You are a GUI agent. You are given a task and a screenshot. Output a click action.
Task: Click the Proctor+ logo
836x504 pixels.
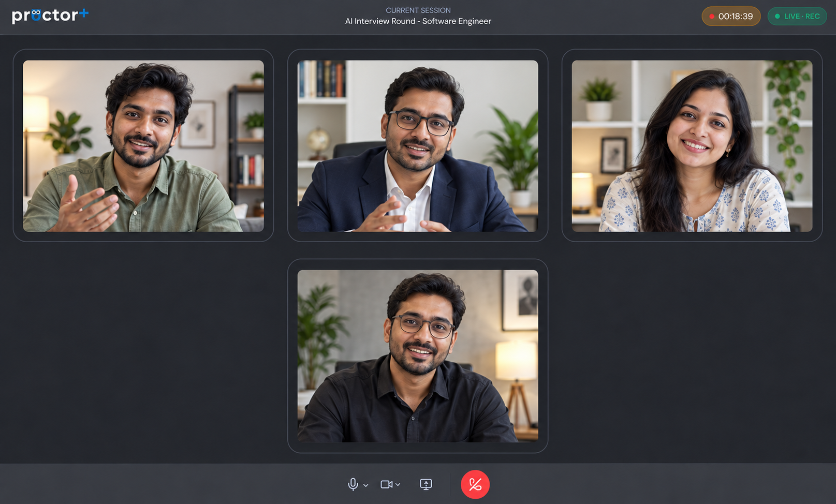click(x=50, y=16)
